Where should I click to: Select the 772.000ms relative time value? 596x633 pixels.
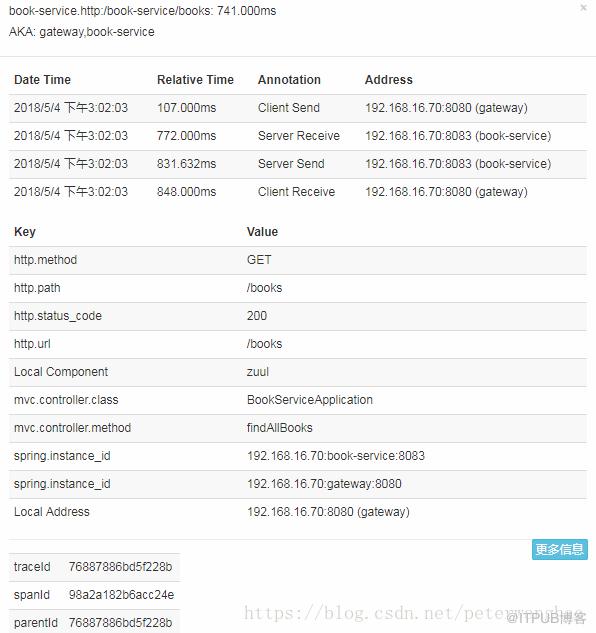point(187,136)
